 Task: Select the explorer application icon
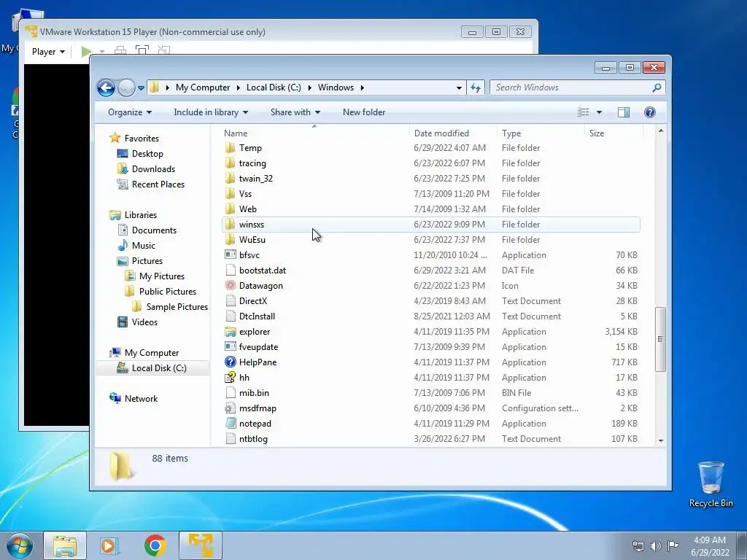point(230,332)
